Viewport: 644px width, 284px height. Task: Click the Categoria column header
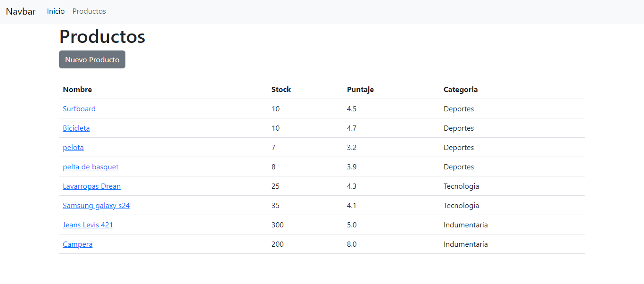460,90
